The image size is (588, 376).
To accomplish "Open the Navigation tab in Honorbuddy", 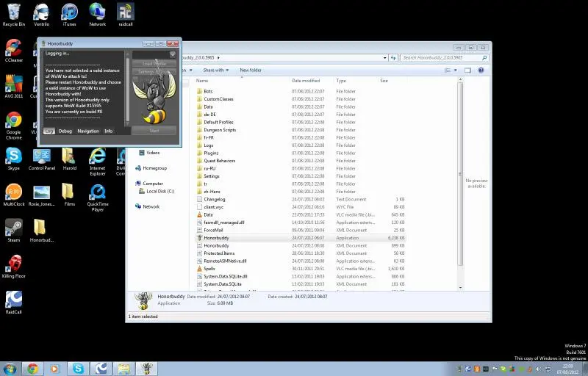I will tap(88, 131).
